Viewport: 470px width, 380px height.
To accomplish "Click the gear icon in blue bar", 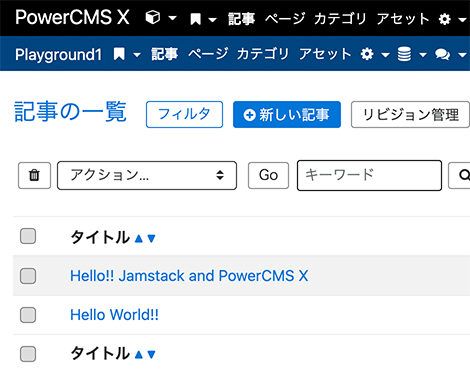I will (x=367, y=54).
